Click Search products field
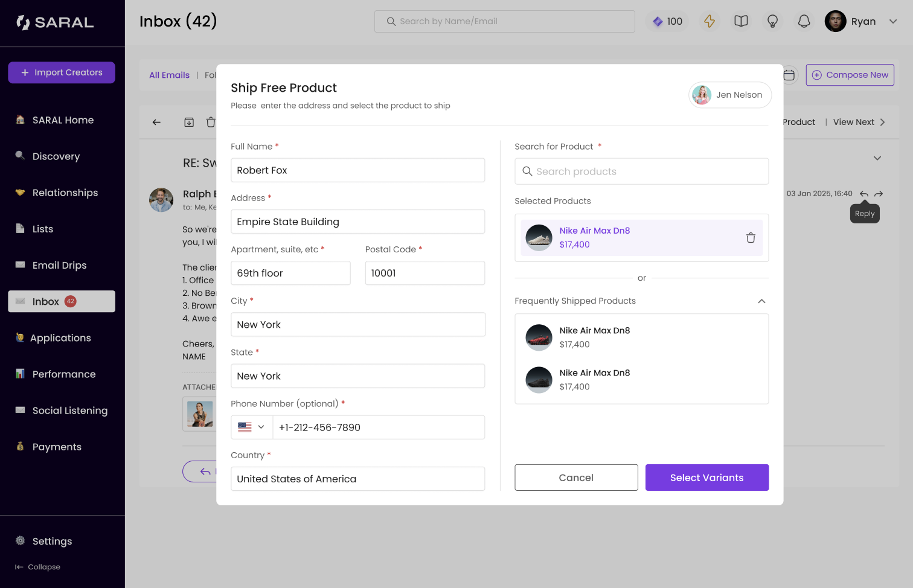This screenshot has height=588, width=913. click(641, 171)
